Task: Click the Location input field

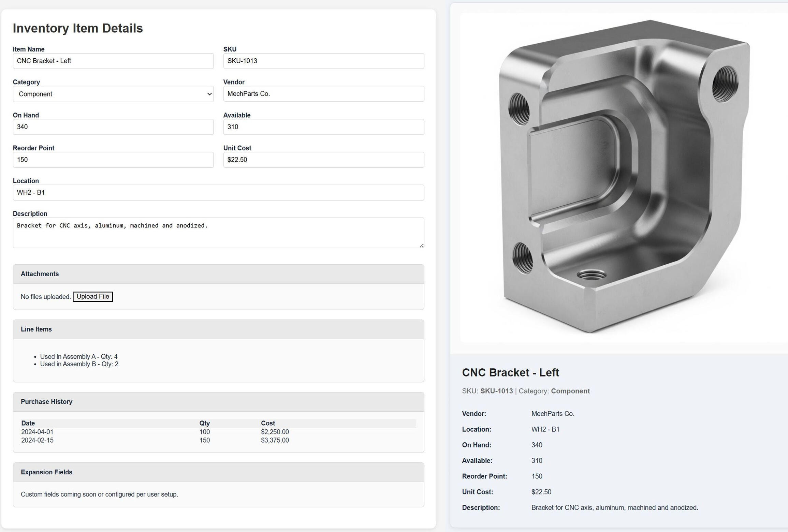Action: pyautogui.click(x=218, y=193)
